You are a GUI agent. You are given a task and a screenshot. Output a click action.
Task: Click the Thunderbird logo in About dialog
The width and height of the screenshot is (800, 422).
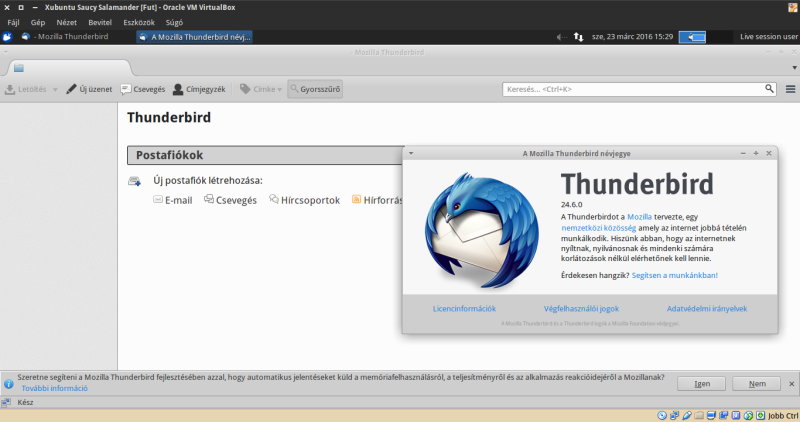point(482,231)
